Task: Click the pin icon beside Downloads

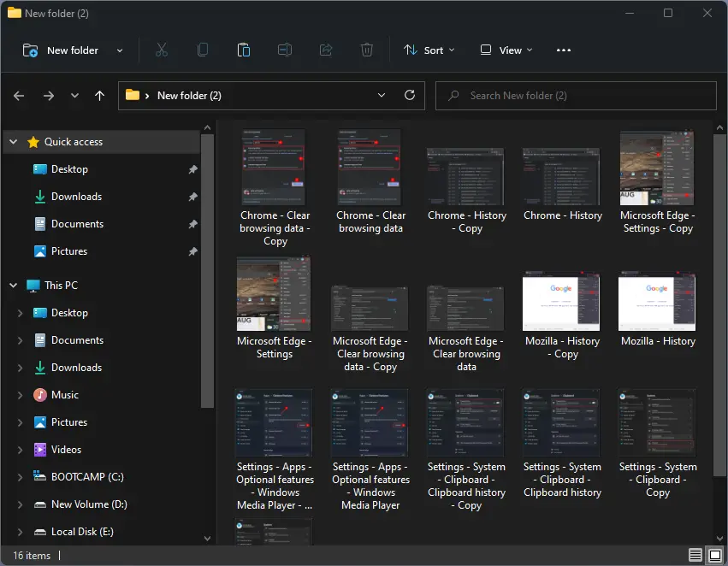Action: [x=192, y=197]
